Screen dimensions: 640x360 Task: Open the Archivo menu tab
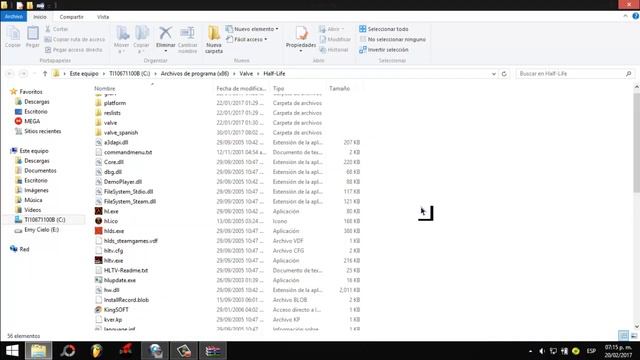[13, 17]
